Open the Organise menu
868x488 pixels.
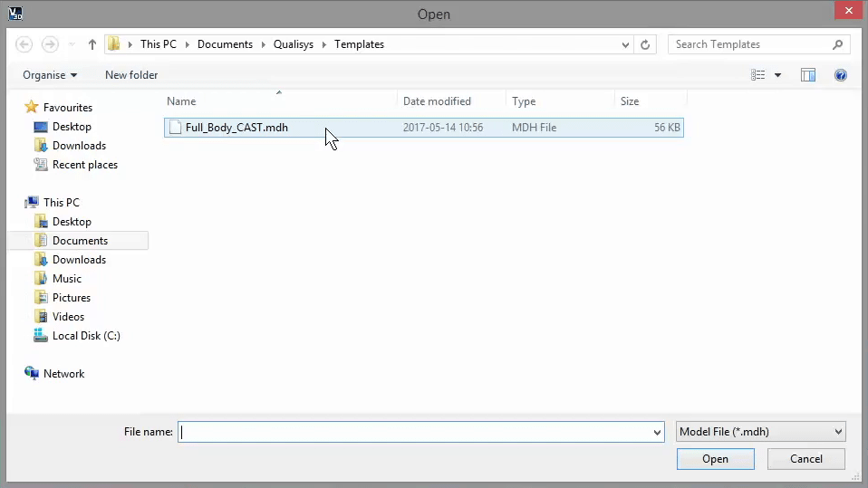coord(50,75)
